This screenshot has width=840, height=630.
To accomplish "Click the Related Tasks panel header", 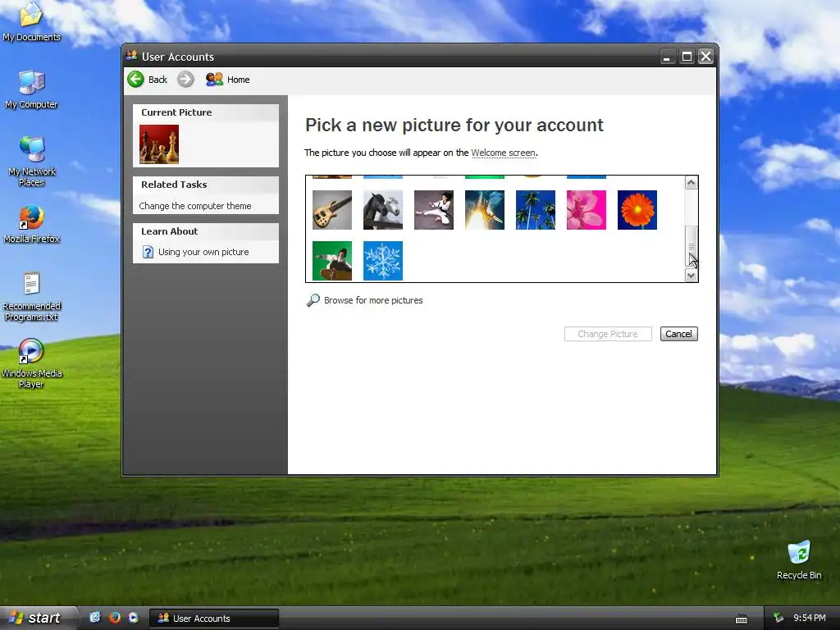I will click(206, 185).
